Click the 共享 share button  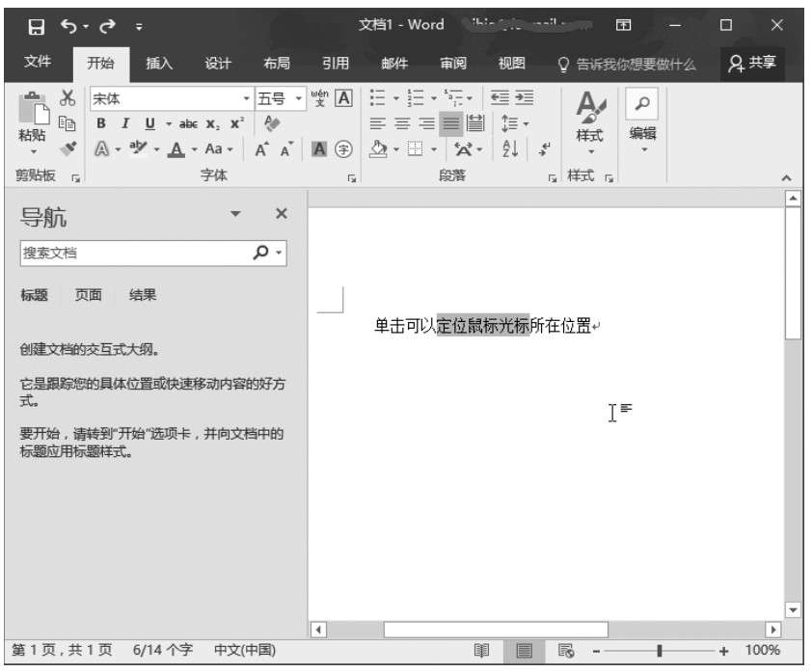pyautogui.click(x=752, y=64)
